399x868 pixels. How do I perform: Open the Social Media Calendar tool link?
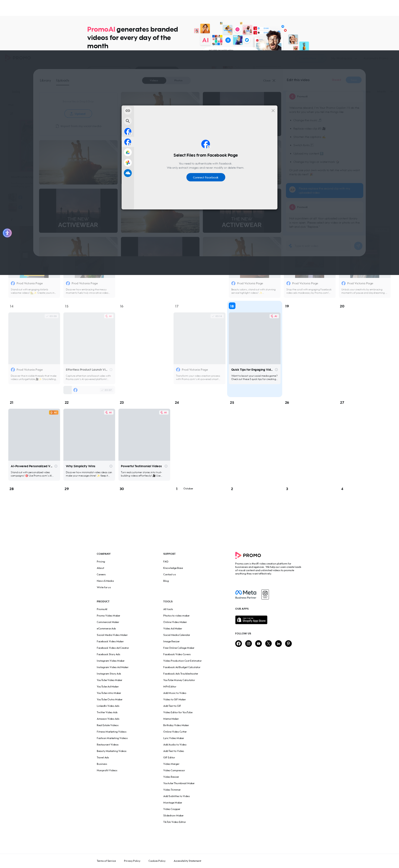click(x=176, y=635)
